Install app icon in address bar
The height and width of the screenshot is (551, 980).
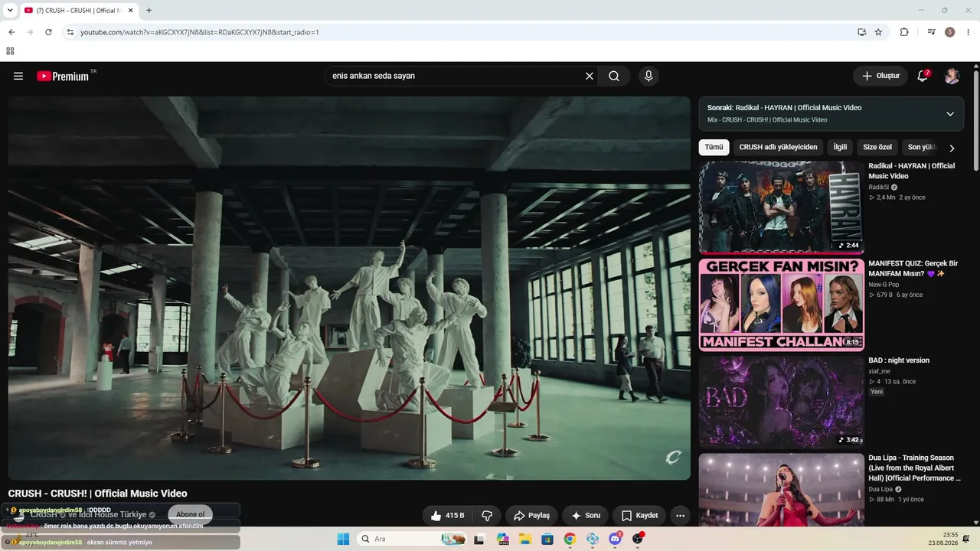tap(862, 32)
